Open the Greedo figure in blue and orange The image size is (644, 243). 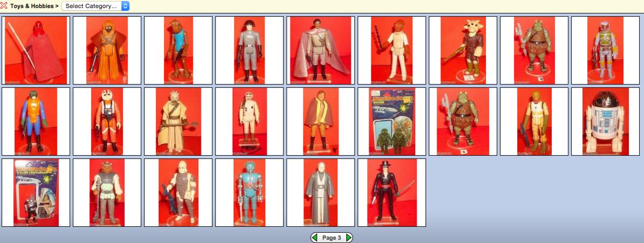coord(36,121)
